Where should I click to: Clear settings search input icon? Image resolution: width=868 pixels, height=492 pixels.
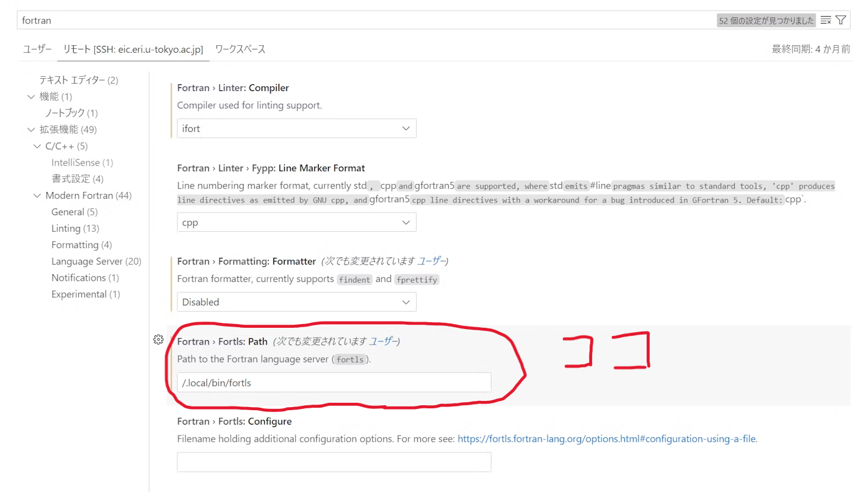click(825, 20)
